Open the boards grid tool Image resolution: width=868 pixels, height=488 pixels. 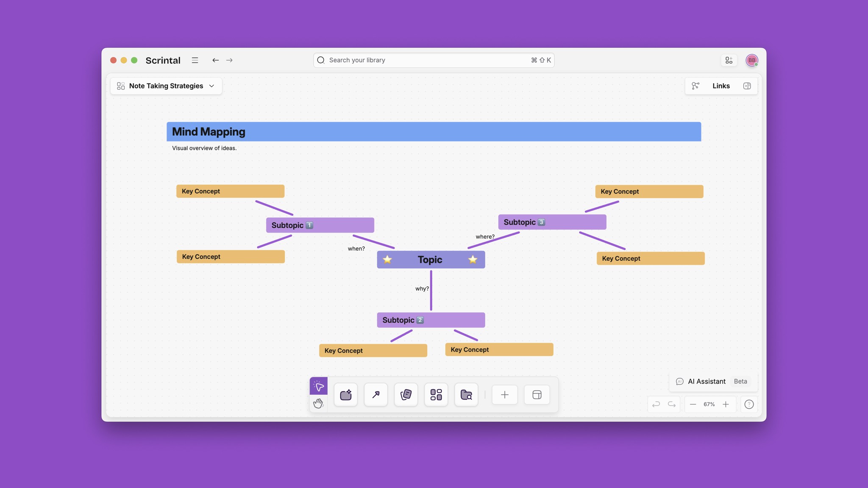point(436,395)
